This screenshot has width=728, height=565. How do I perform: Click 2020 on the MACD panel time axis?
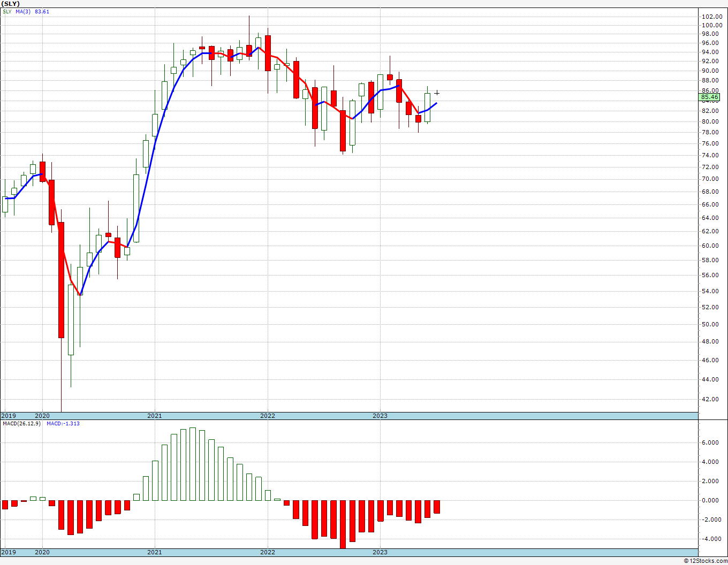42,552
